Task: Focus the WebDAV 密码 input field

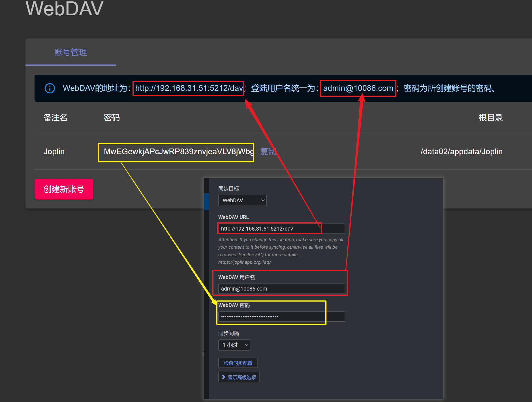Action: 281,317
